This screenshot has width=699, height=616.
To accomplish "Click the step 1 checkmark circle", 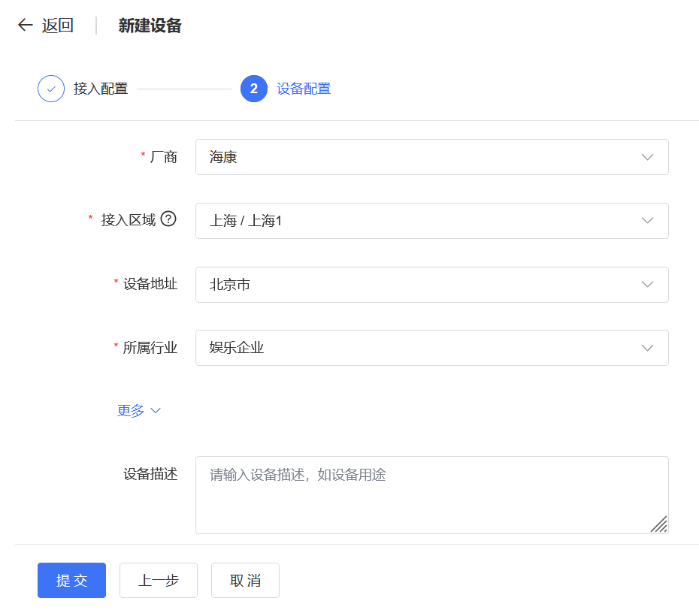I will tap(51, 89).
